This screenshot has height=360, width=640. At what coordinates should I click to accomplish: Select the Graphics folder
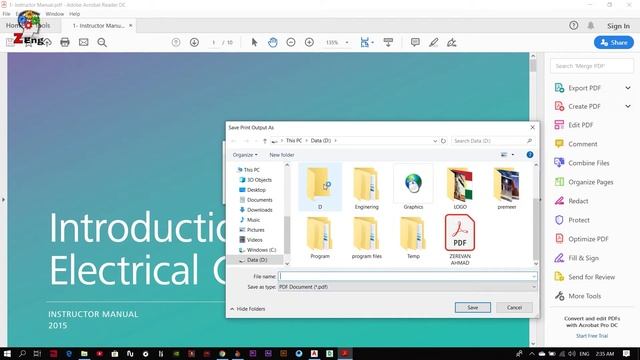point(413,187)
